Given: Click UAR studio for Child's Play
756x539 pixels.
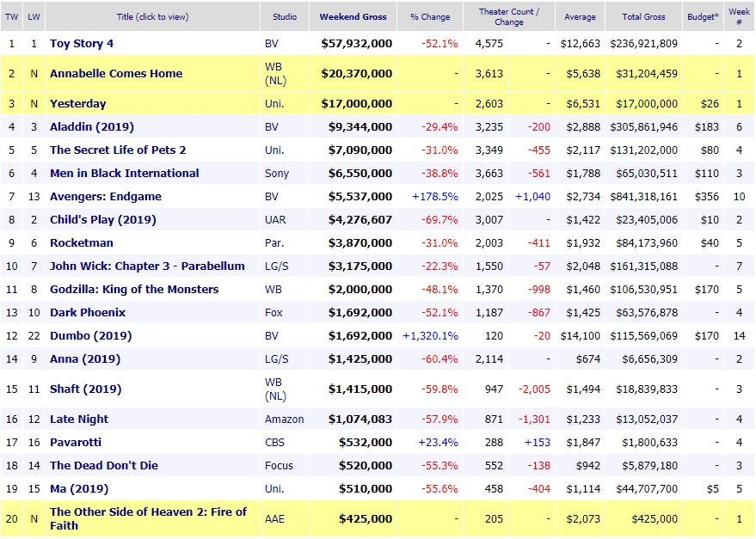Looking at the screenshot, I should pyautogui.click(x=275, y=219).
